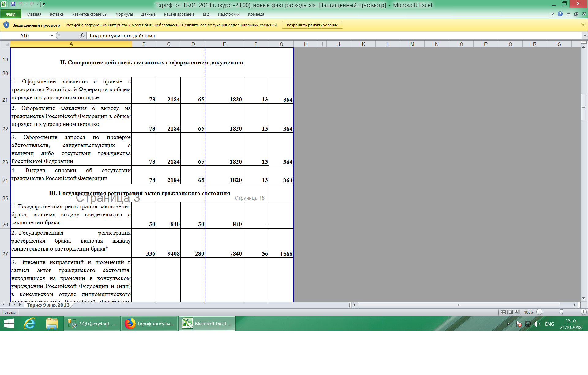The image size is (588, 375).
Task: Expand the formula bar
Action: (x=584, y=36)
